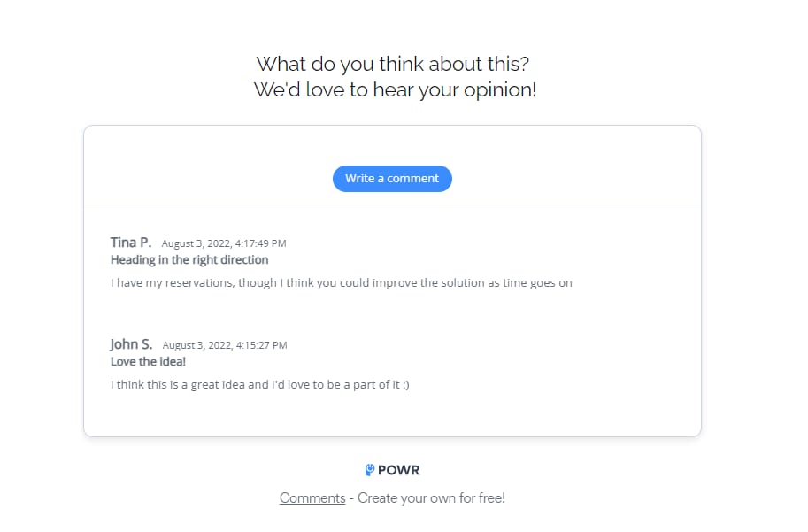The width and height of the screenshot is (808, 532).
Task: Click the blue pencil mark in POWR logo
Action: (370, 467)
